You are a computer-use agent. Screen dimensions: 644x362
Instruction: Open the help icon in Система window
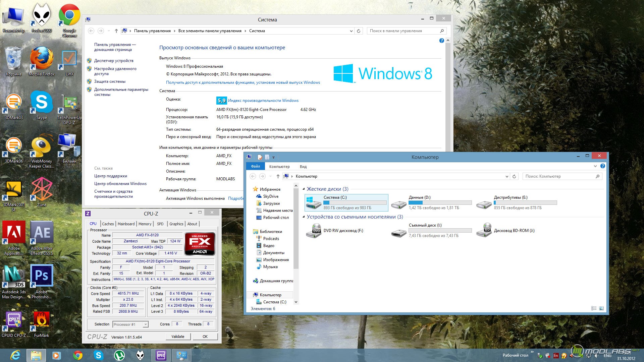pos(441,41)
